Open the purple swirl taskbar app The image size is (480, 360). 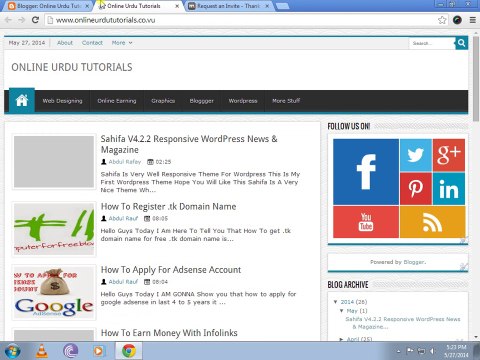[x=70, y=351]
